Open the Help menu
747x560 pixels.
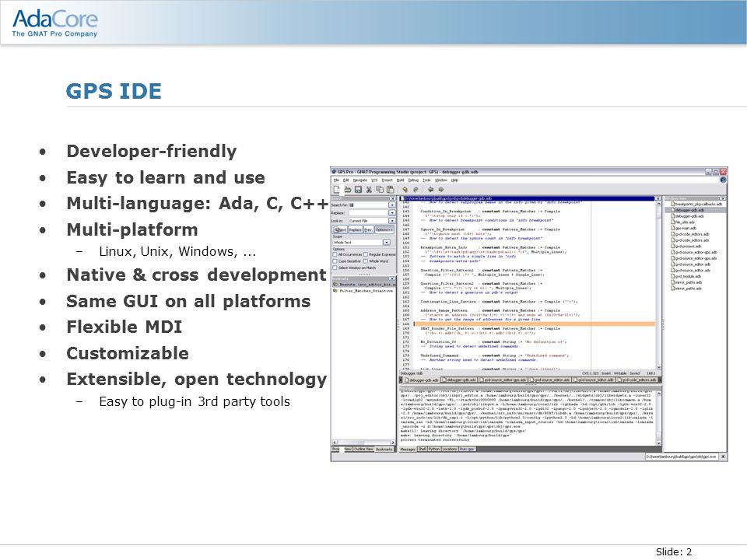[455, 180]
